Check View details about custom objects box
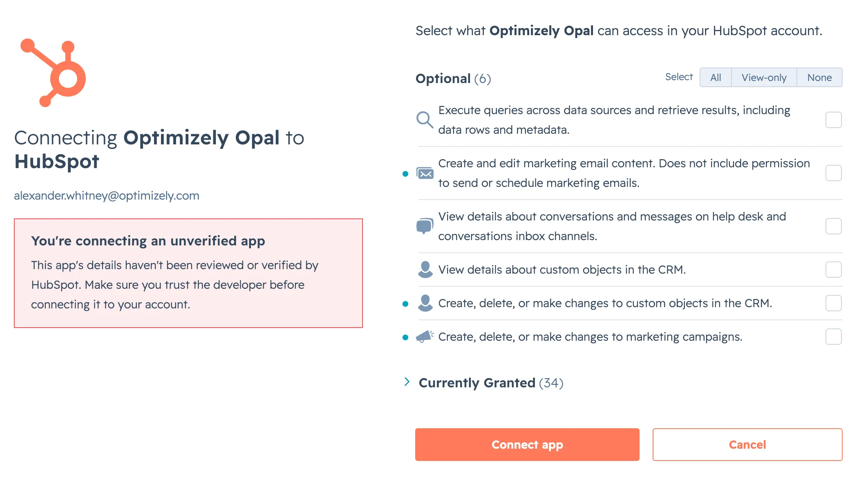Screen dimensions: 868x481 point(833,270)
